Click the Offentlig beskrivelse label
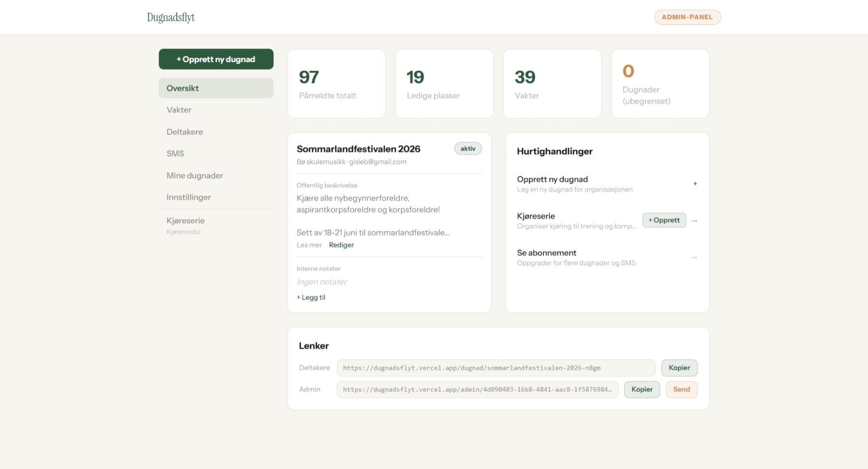Viewport: 868px width, 469px height. (327, 186)
